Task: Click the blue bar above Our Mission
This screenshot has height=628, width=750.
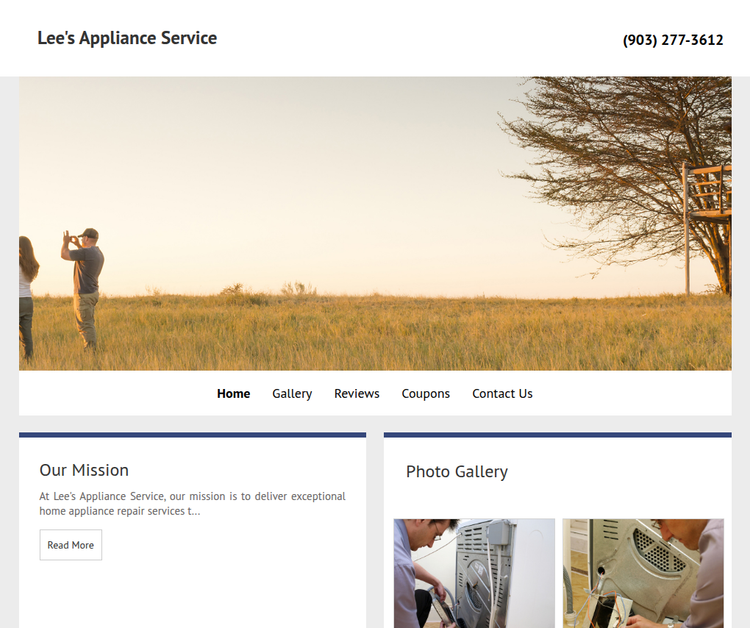Action: 192,435
